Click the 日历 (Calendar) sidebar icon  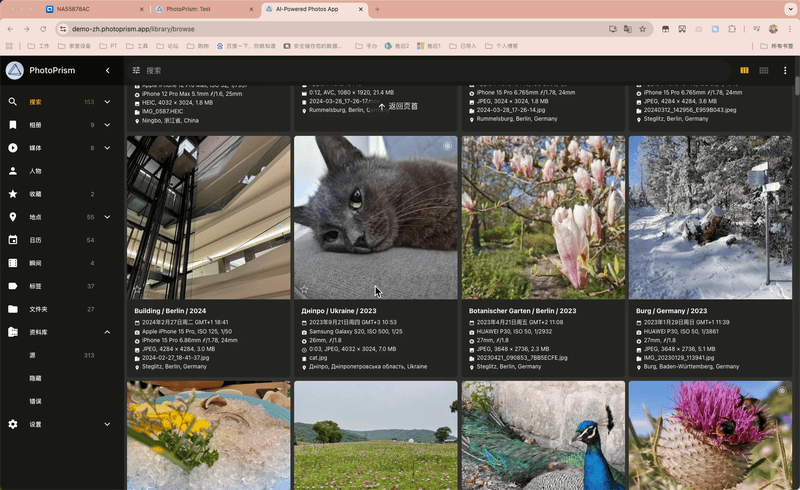coord(13,240)
